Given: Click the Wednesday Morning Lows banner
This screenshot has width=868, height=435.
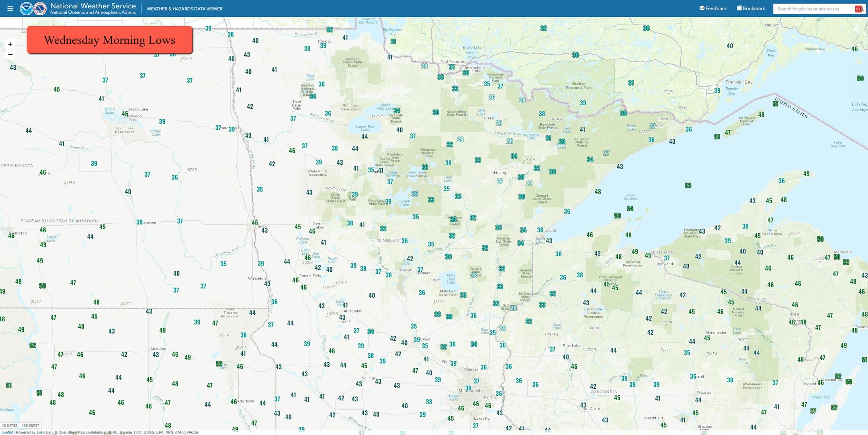Looking at the screenshot, I should click(110, 40).
